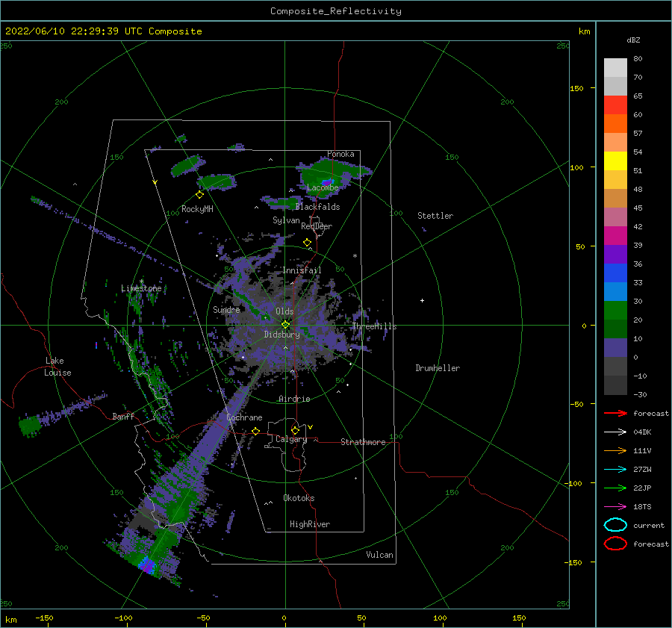Screen dimensions: 672x628
Task: Click the blue storm core near Lacombe
Action: 327,182
